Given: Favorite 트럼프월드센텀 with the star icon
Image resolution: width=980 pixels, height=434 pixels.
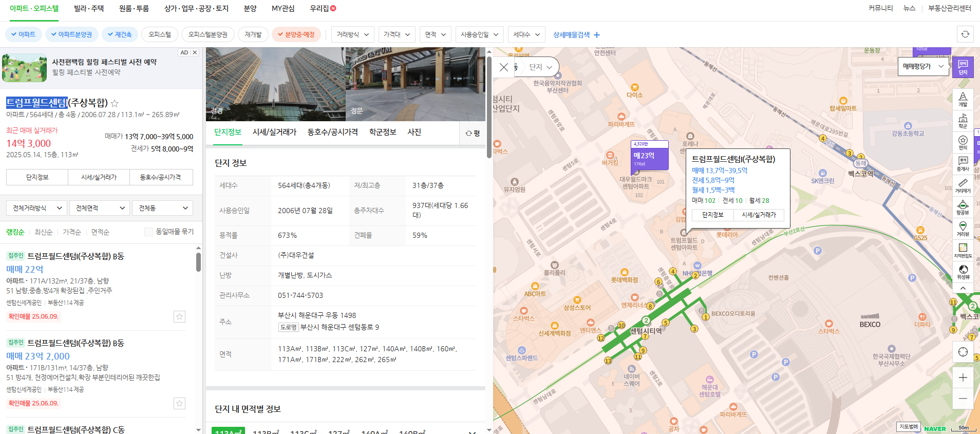Looking at the screenshot, I should click(x=115, y=103).
